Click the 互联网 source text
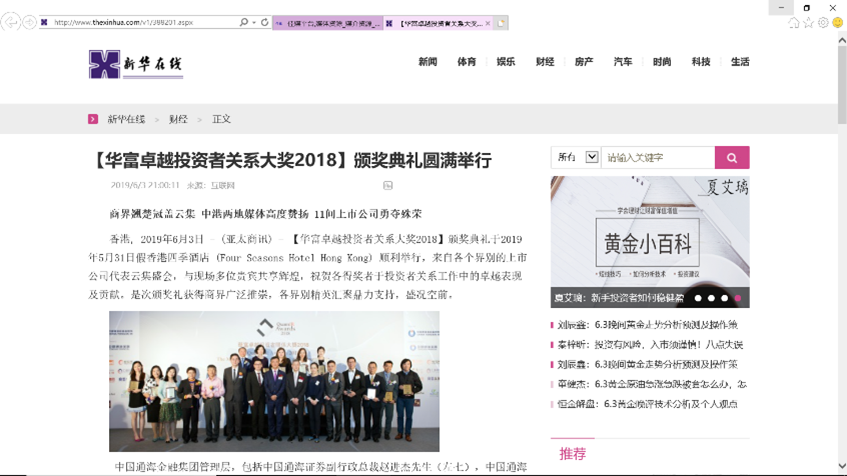 (x=223, y=185)
